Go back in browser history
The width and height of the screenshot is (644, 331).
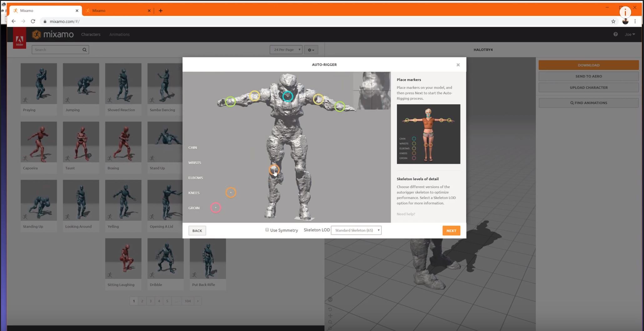tap(13, 21)
